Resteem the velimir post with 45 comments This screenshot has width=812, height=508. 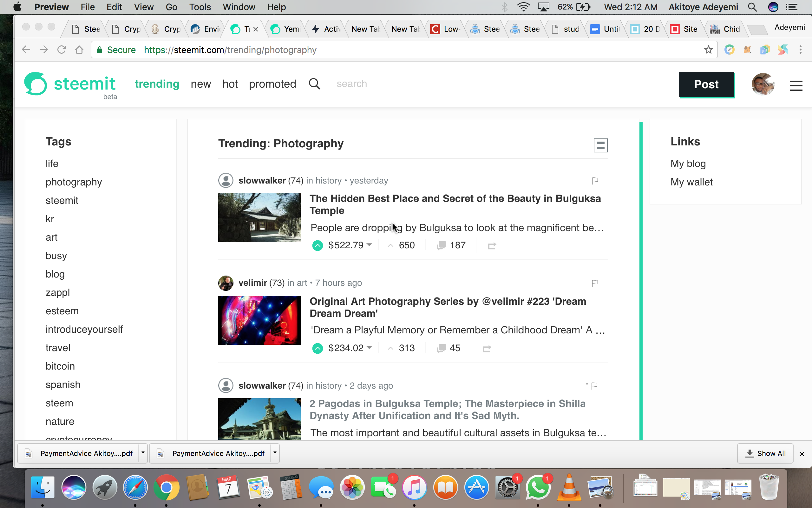pos(487,349)
